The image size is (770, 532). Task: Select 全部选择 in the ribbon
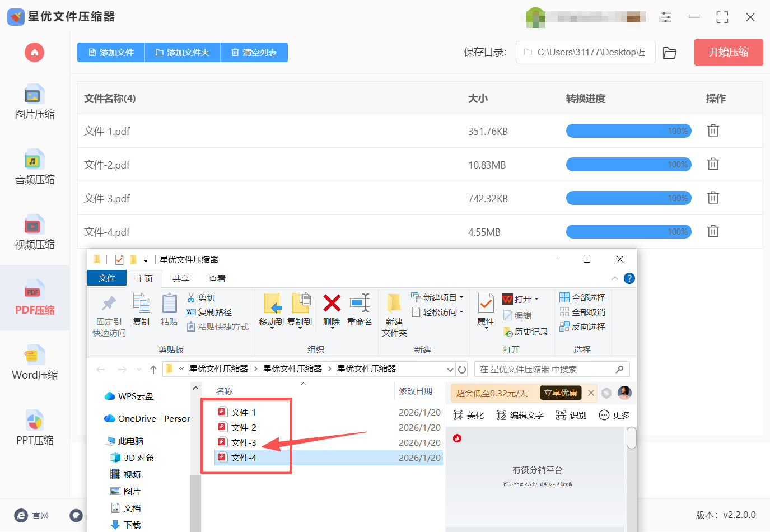tap(583, 297)
